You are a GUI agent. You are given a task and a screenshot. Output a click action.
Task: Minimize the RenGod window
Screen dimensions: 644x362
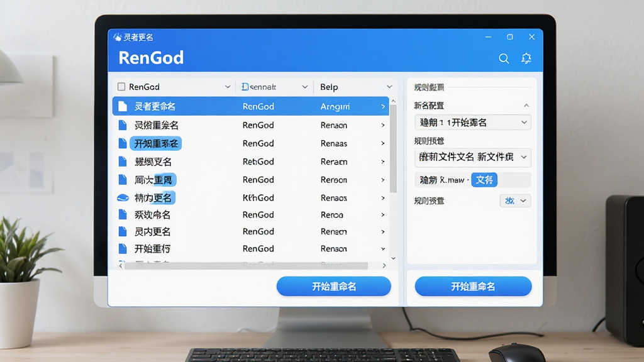point(488,37)
